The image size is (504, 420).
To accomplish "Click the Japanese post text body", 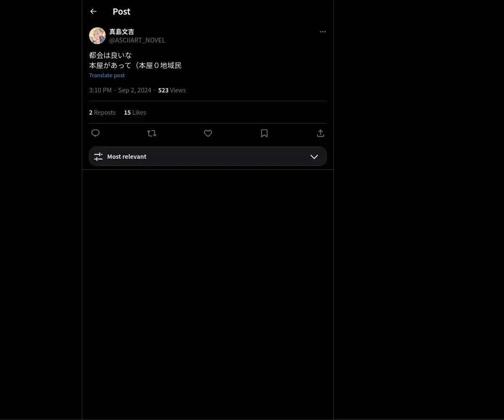I will pyautogui.click(x=135, y=60).
